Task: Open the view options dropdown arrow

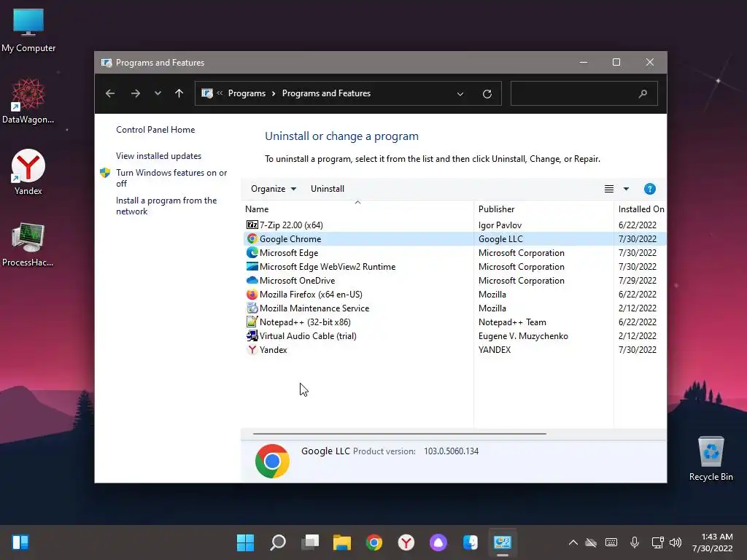Action: click(x=626, y=189)
